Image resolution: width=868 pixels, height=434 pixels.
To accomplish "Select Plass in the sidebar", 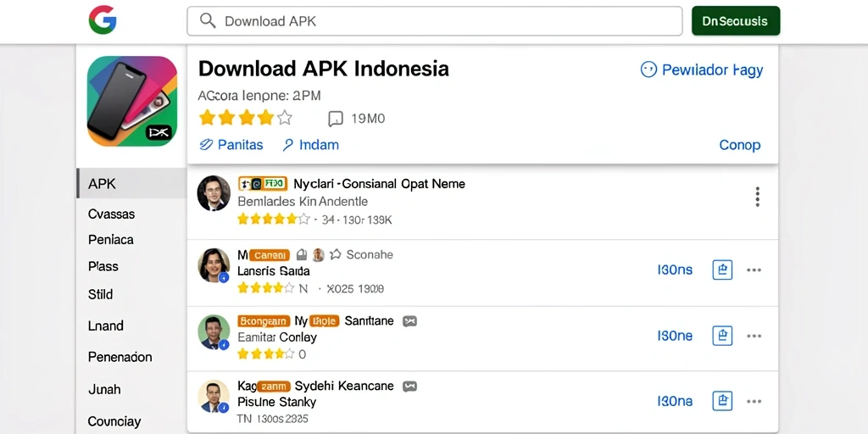I will tap(103, 266).
